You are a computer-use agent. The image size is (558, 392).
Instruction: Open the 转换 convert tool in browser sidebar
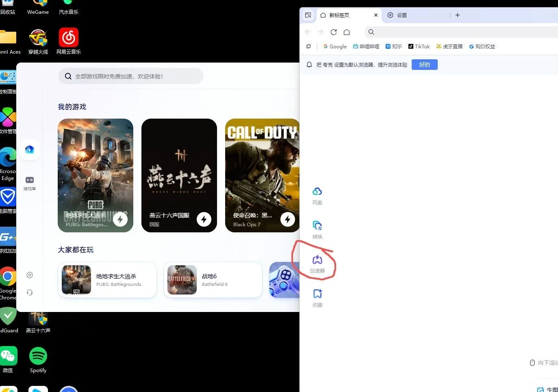(317, 225)
